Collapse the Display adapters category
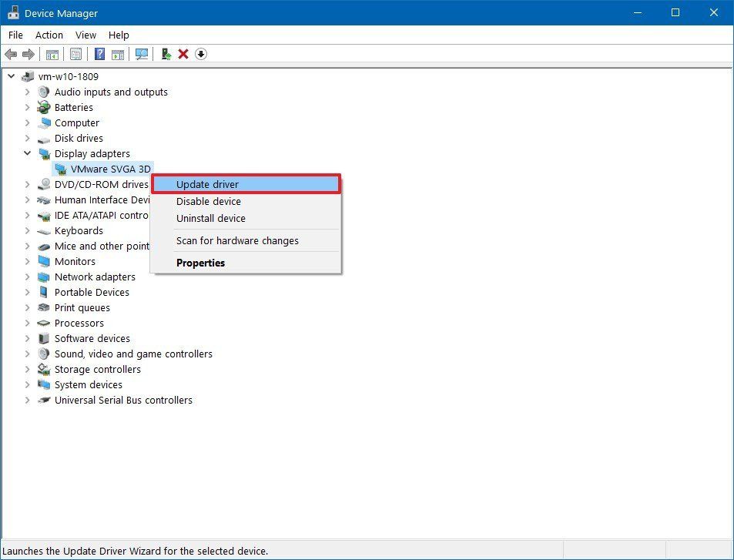The height and width of the screenshot is (560, 734). tap(28, 153)
